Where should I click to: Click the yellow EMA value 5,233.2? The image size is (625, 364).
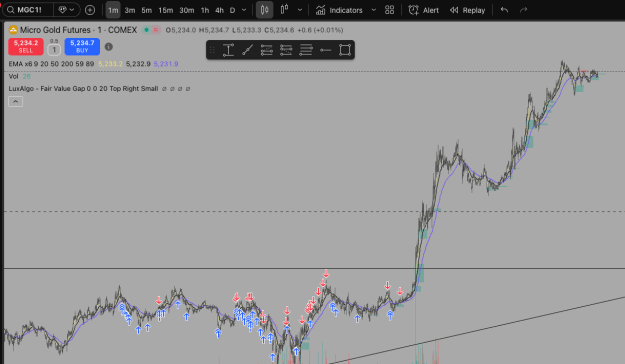pyautogui.click(x=110, y=64)
